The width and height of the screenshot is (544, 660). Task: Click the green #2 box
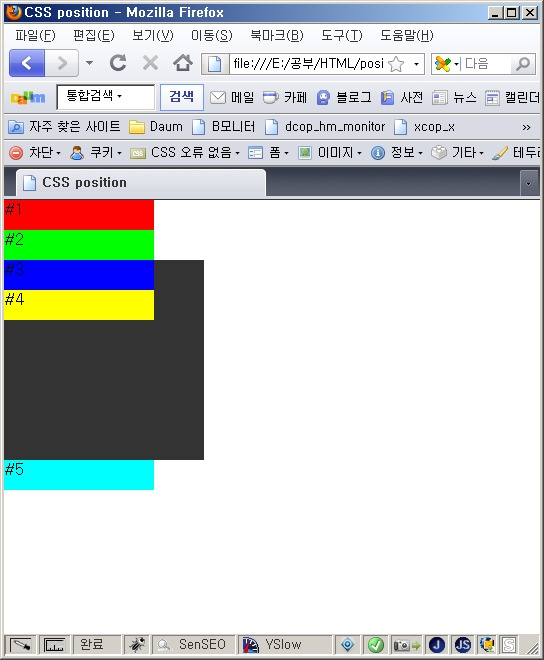click(x=79, y=245)
